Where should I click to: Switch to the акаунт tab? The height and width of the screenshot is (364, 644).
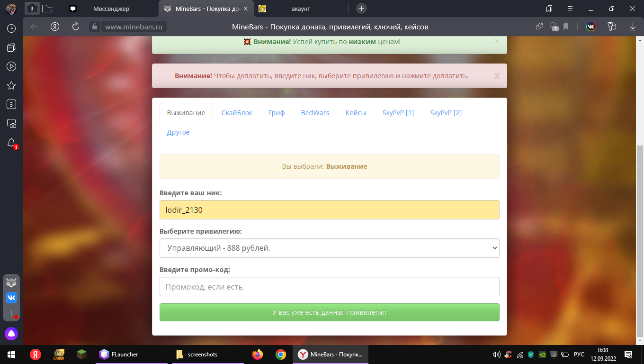[x=301, y=9]
